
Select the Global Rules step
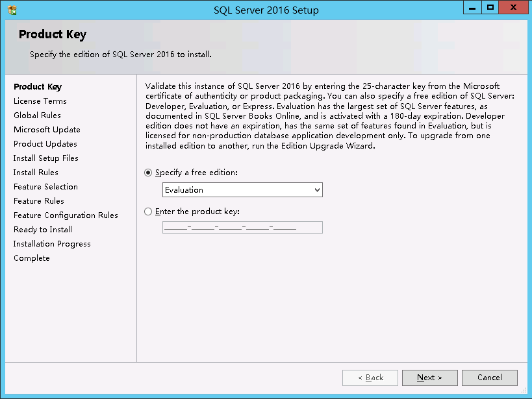click(x=37, y=115)
